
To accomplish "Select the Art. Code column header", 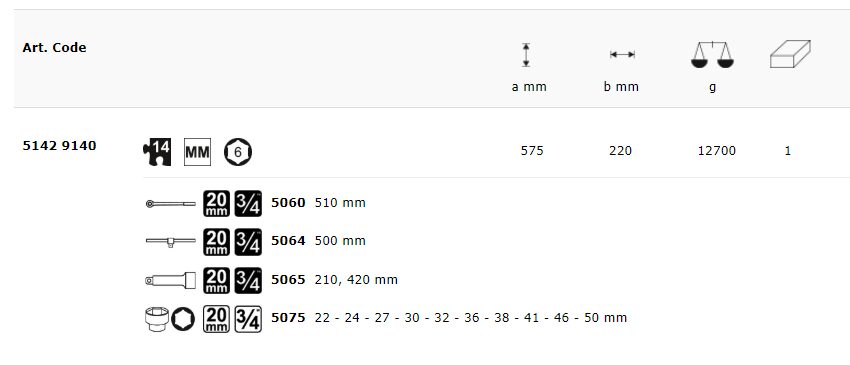I will pyautogui.click(x=54, y=48).
